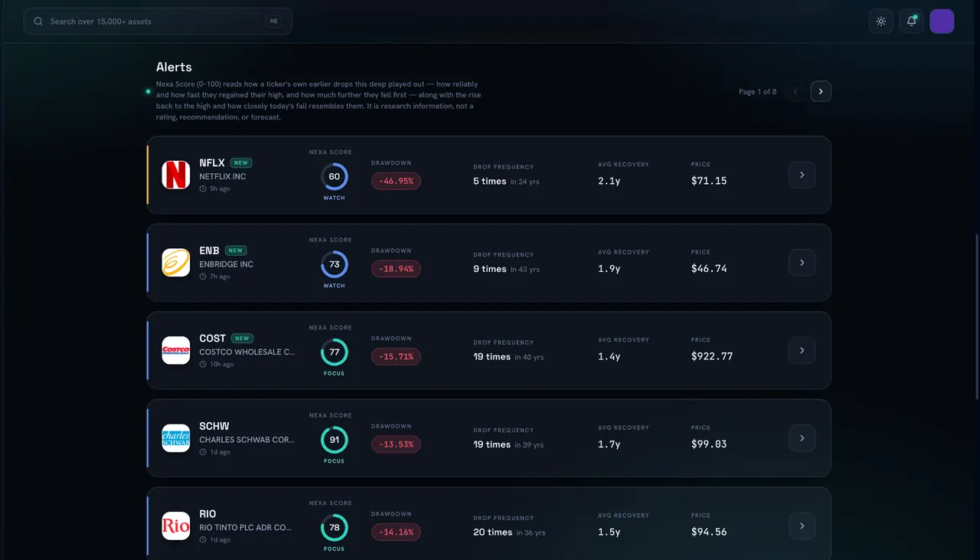
Task: Click ENB Nexa Score 73 gauge
Action: 335,264
